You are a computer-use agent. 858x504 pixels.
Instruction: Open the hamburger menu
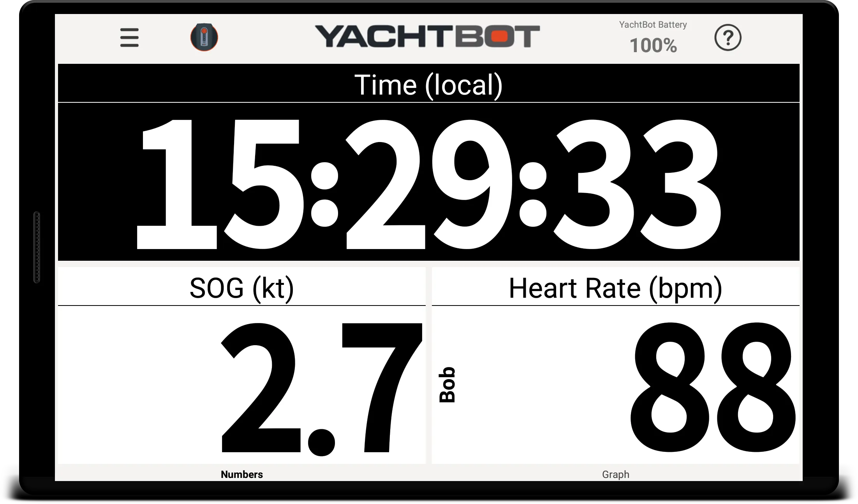pyautogui.click(x=129, y=37)
